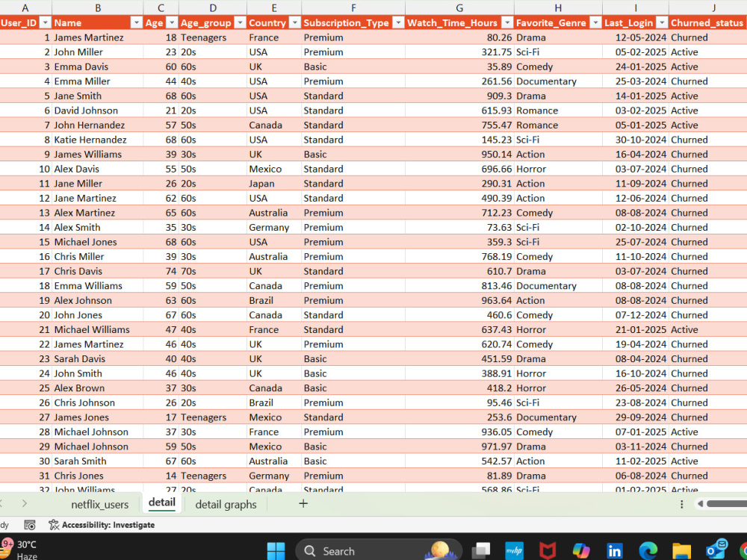Viewport: 747px width, 560px height.
Task: Select Romance genre in David Johnson row
Action: tap(558, 111)
